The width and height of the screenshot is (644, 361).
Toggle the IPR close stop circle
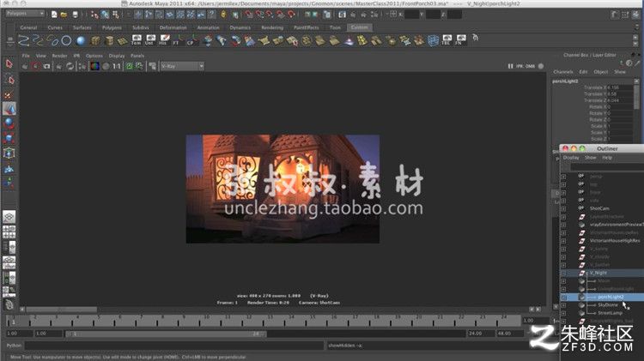pos(541,66)
